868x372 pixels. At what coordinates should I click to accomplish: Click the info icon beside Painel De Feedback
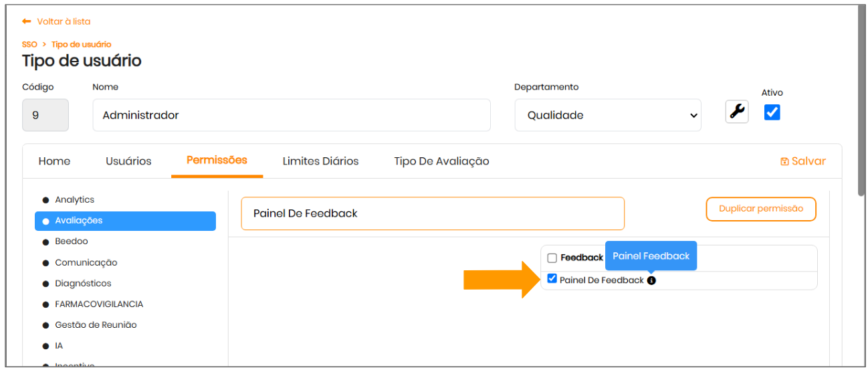click(651, 280)
